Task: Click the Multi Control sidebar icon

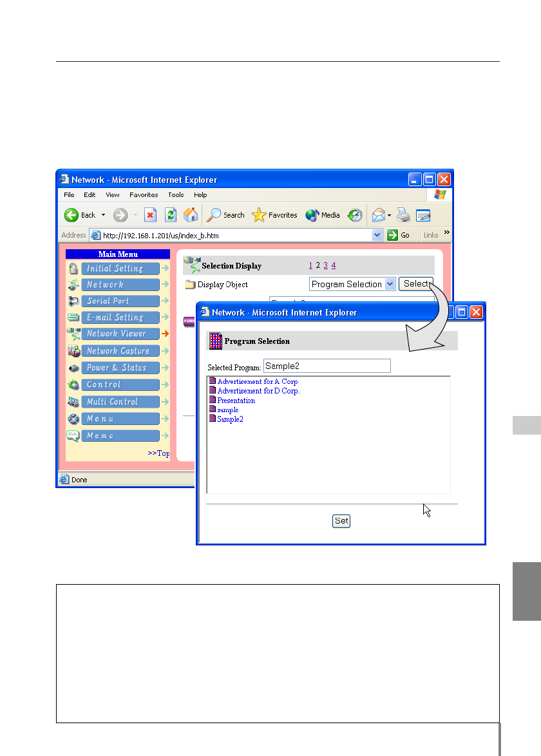Action: pyautogui.click(x=73, y=402)
